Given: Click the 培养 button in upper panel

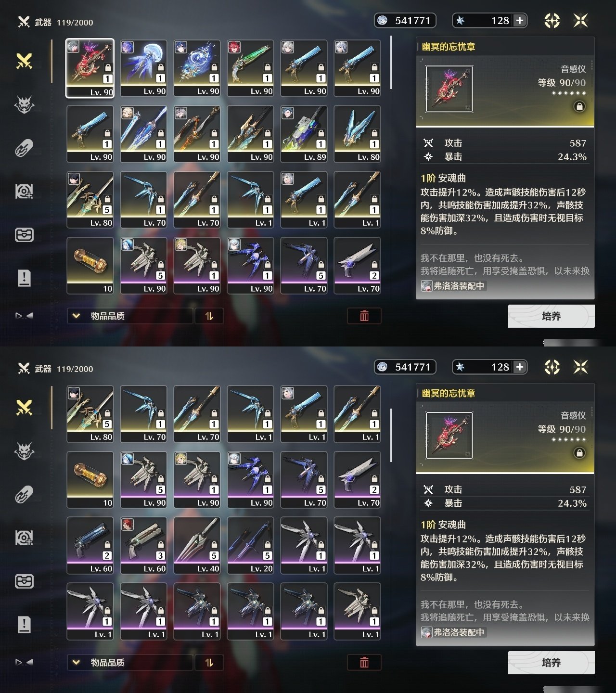Looking at the screenshot, I should (x=552, y=316).
